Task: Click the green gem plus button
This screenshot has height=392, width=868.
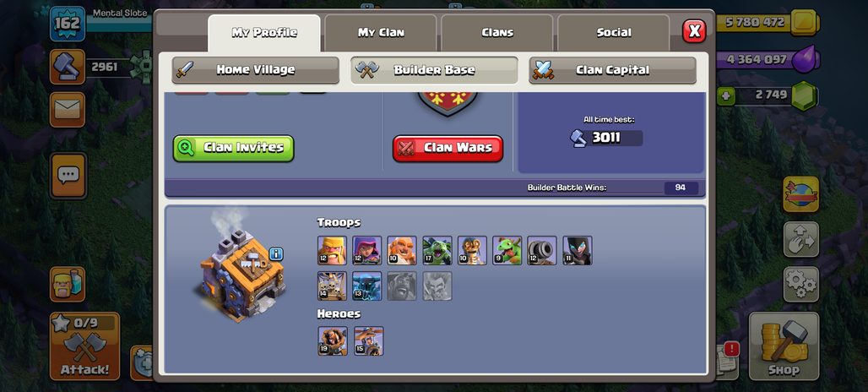Action: pyautogui.click(x=726, y=96)
